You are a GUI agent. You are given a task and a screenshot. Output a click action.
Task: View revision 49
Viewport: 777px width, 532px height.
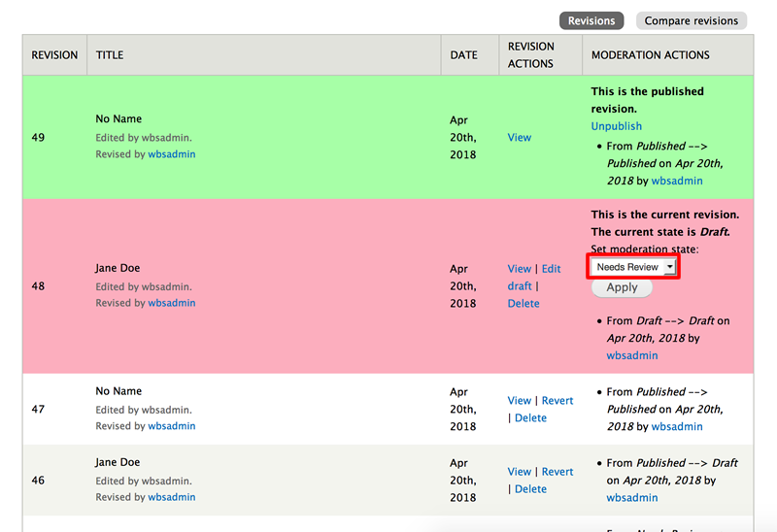(520, 138)
